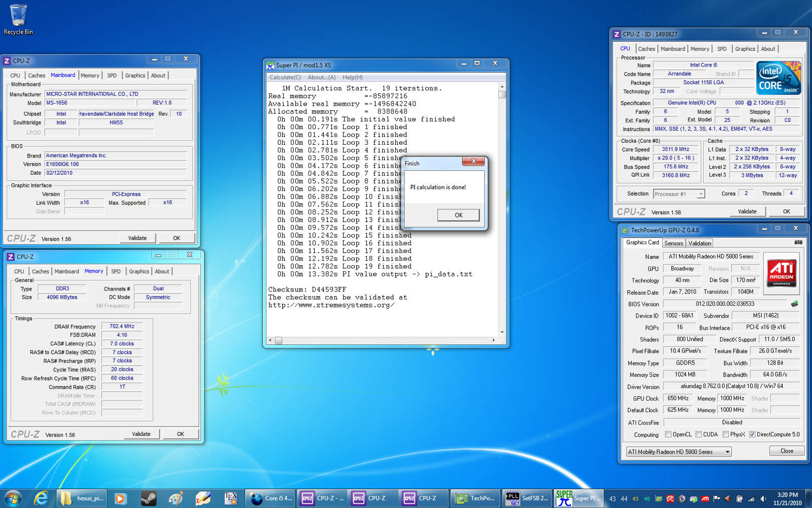Click Super PI scroll right arrow
The height and width of the screenshot is (508, 812).
494,340
